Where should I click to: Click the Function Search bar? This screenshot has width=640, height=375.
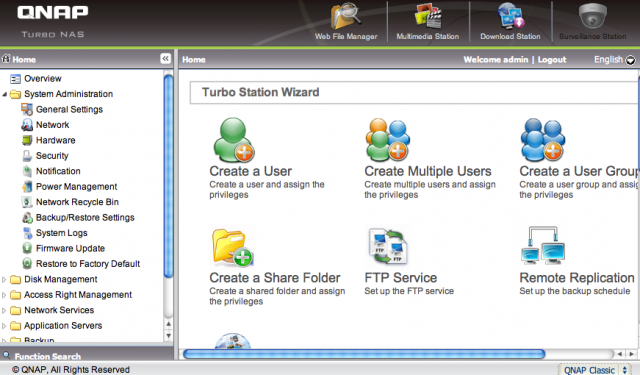click(87, 355)
